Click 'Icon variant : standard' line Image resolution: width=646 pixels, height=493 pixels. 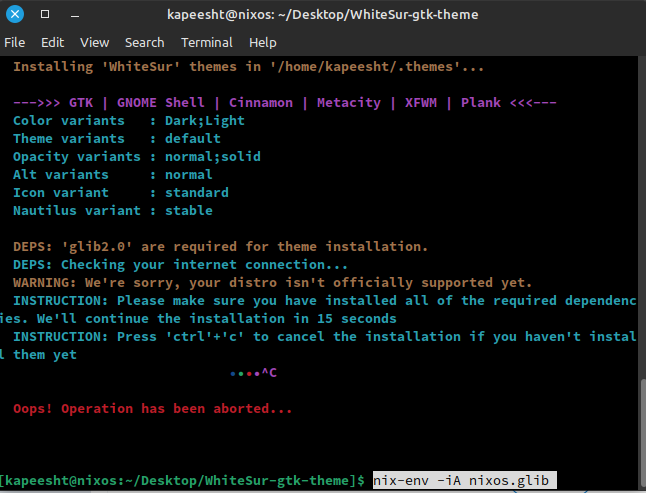121,192
